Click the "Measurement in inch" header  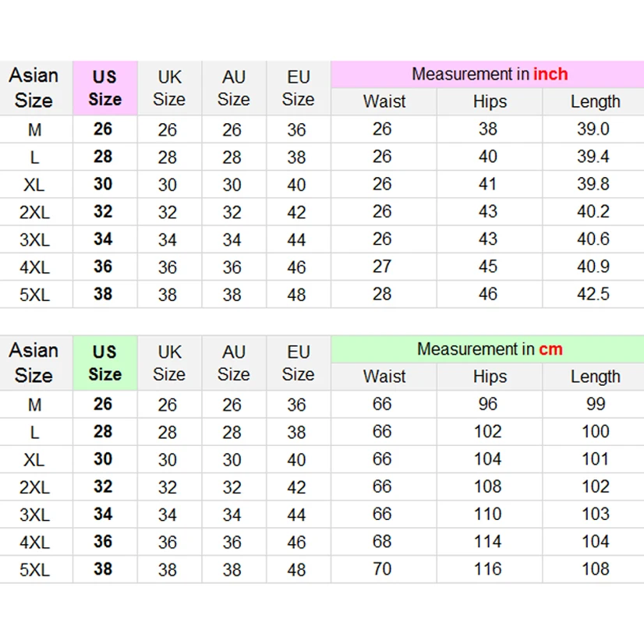pyautogui.click(x=489, y=75)
